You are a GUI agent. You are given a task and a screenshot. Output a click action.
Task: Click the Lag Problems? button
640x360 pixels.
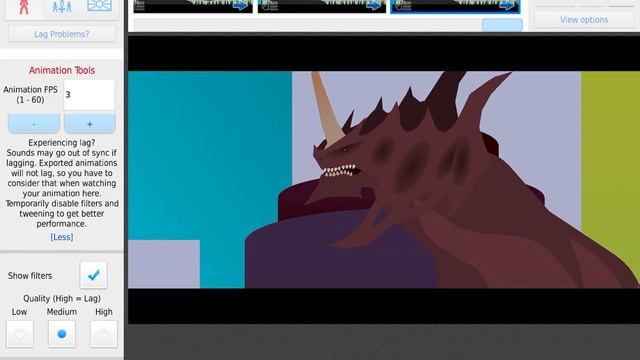click(x=62, y=34)
